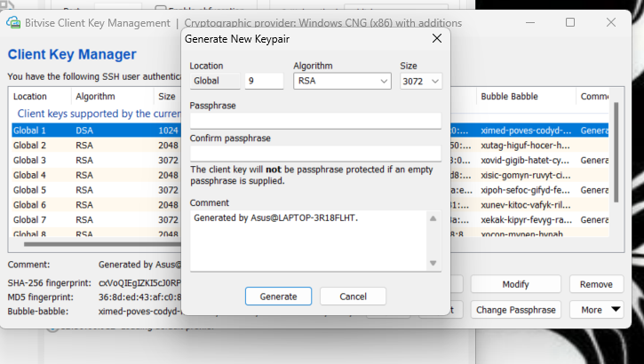The image size is (644, 364).
Task: Click the Comment box scroll up arrow
Action: click(433, 218)
